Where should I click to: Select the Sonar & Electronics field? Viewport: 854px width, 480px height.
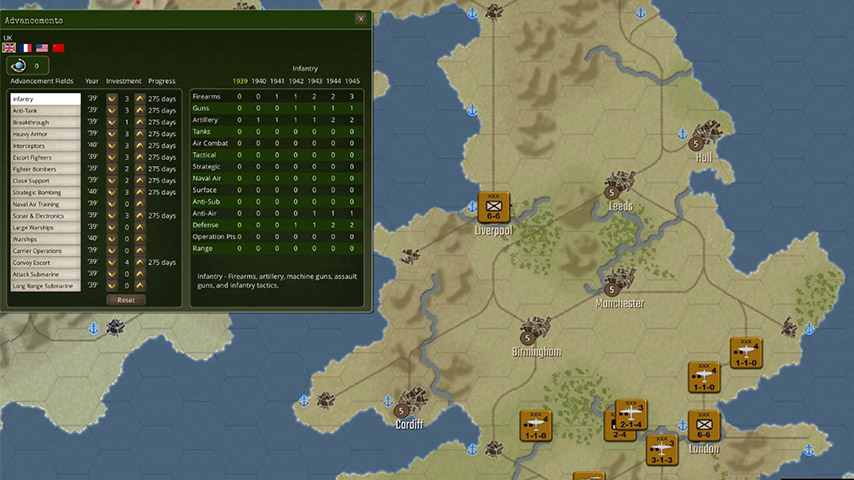pos(45,216)
